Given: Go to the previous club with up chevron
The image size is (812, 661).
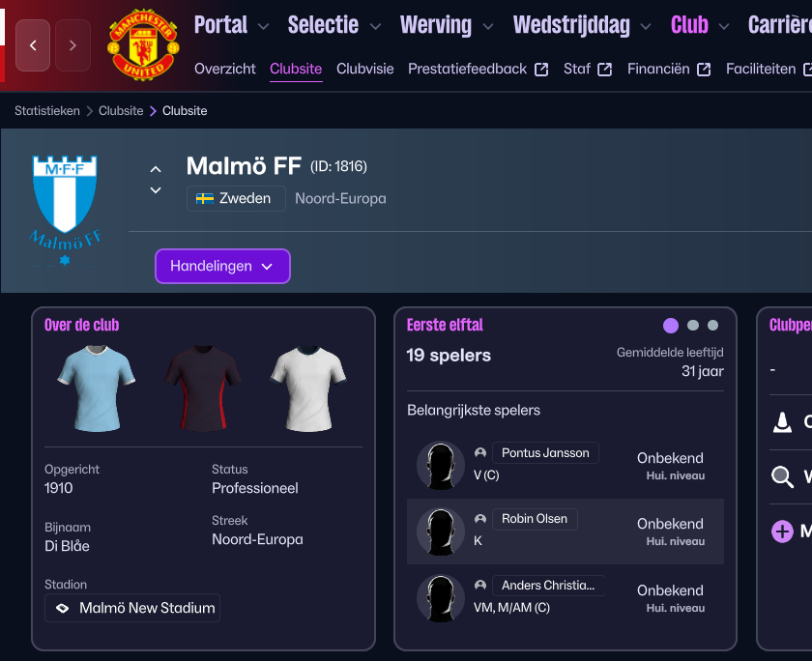Looking at the screenshot, I should (156, 168).
